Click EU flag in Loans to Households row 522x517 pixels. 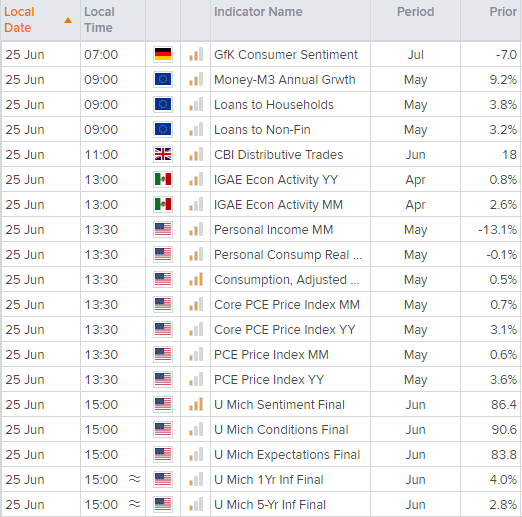click(163, 104)
